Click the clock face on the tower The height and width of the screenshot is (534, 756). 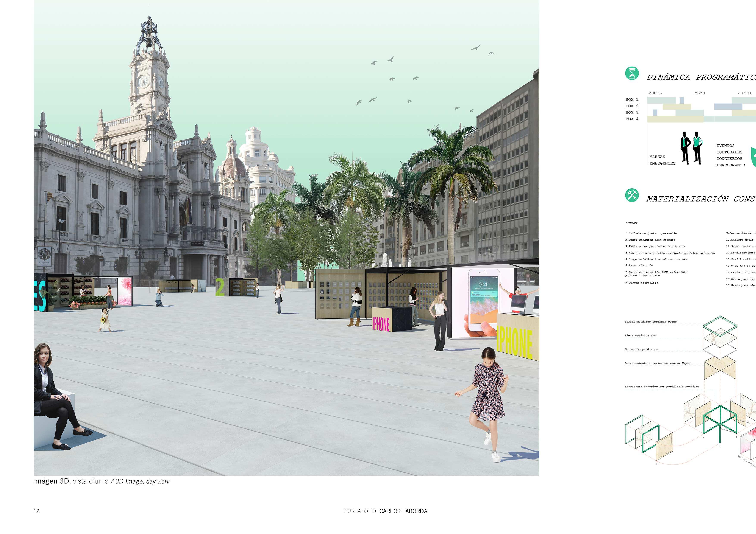(143, 81)
